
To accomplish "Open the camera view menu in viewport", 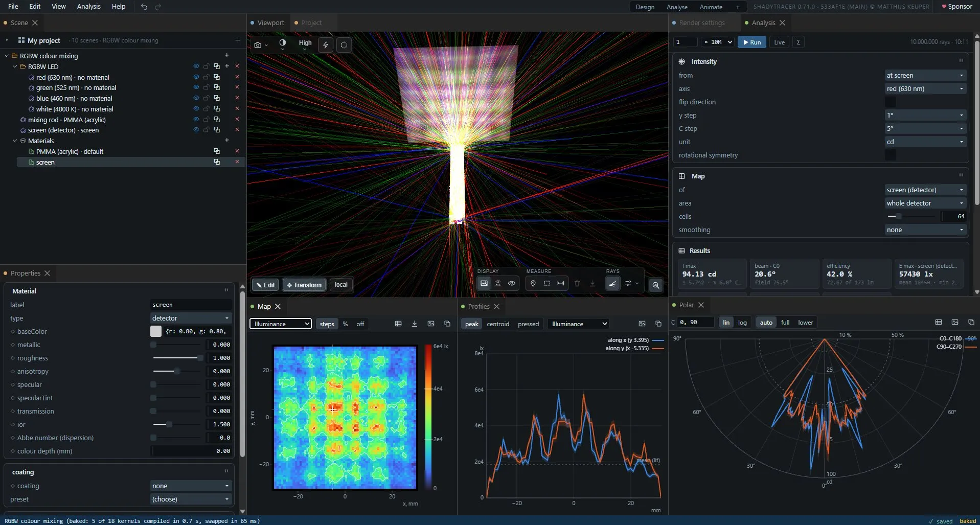I will coord(261,45).
